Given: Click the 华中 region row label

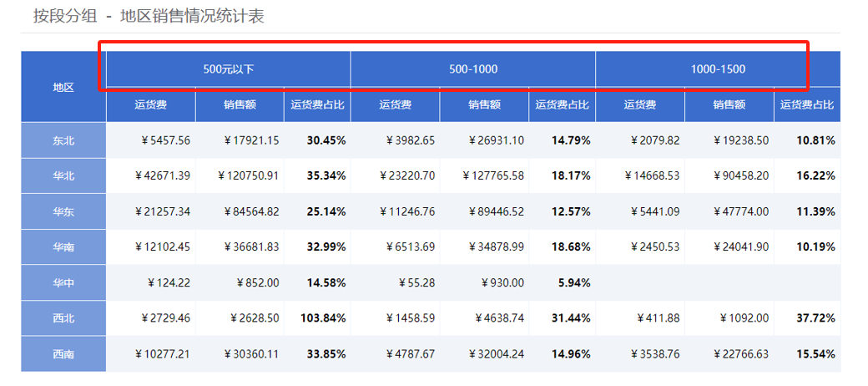Looking at the screenshot, I should [63, 283].
